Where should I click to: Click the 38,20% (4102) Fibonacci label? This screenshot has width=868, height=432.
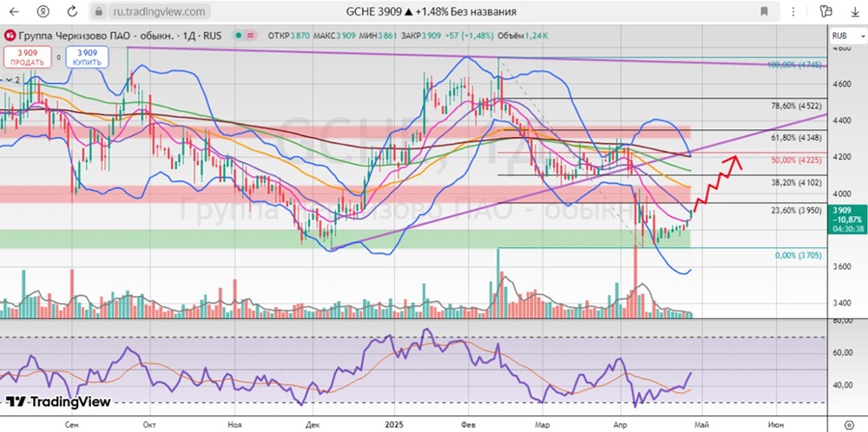(x=796, y=181)
